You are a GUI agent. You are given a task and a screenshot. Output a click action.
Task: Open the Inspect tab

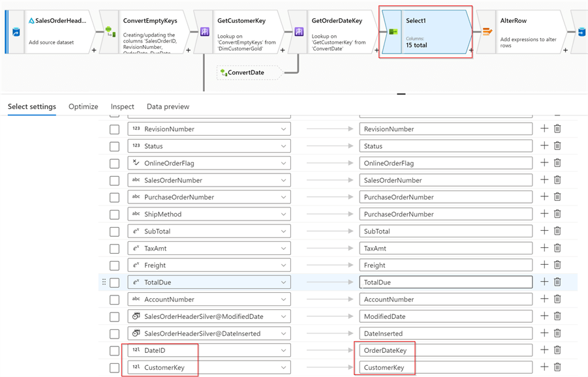click(x=122, y=106)
